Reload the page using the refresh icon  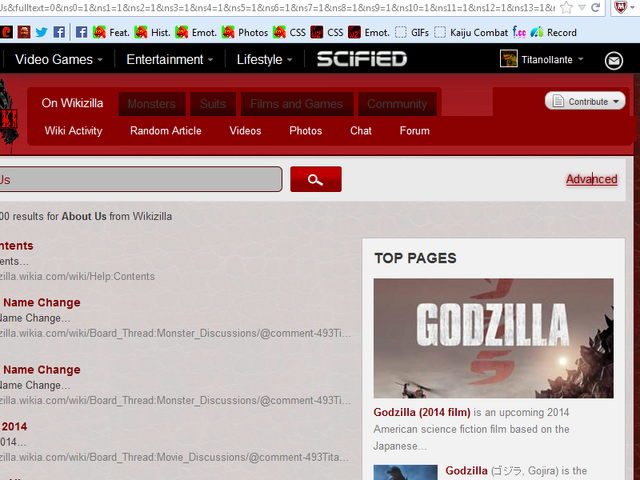pos(596,7)
